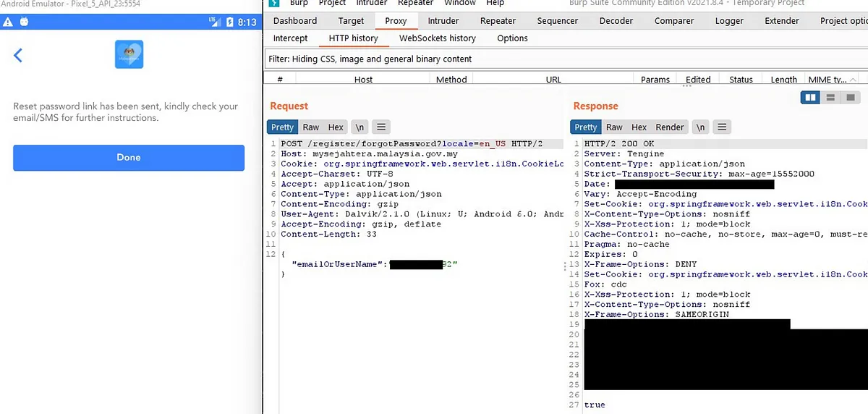Click the HTTP/2 200 OK response line

619,144
